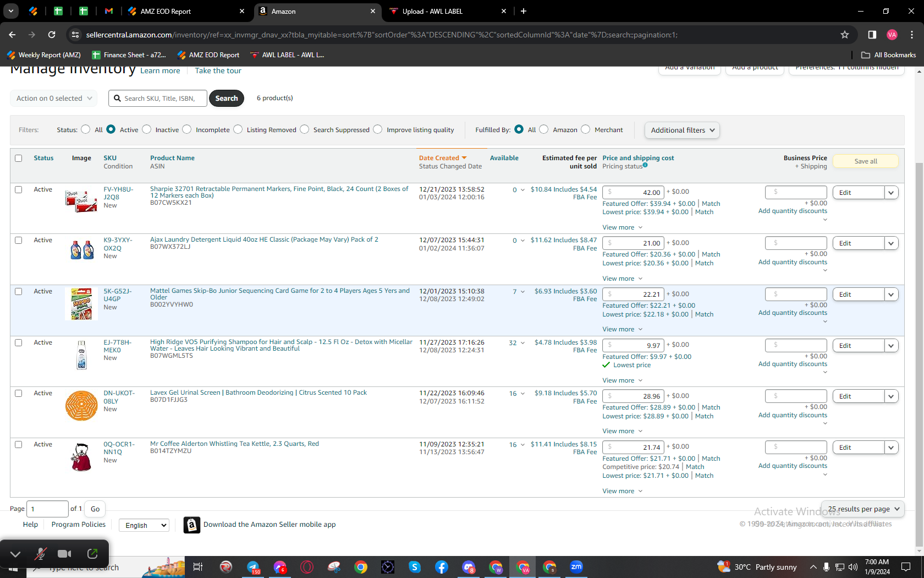This screenshot has height=578, width=924.
Task: Toggle microphone mute in floating toolbar
Action: [x=40, y=554]
